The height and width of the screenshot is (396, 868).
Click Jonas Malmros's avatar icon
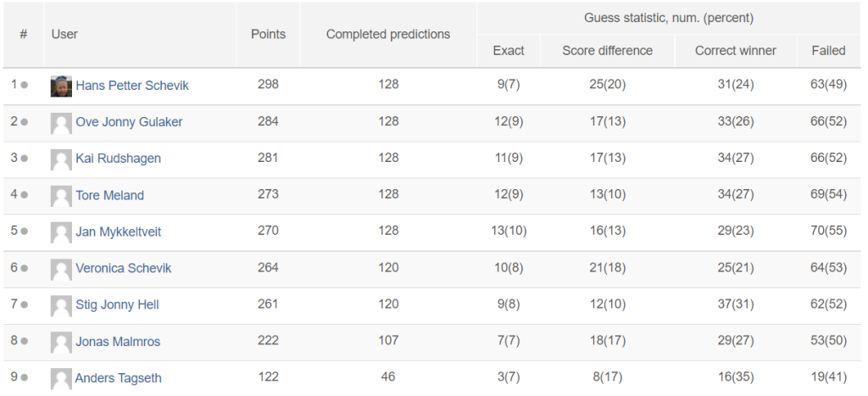point(61,343)
